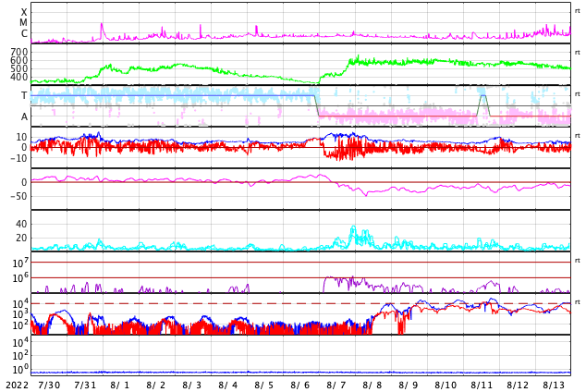The height and width of the screenshot is (392, 586).
Task: Click the rt marker beside the 10^7 panel
Action: pos(577,260)
